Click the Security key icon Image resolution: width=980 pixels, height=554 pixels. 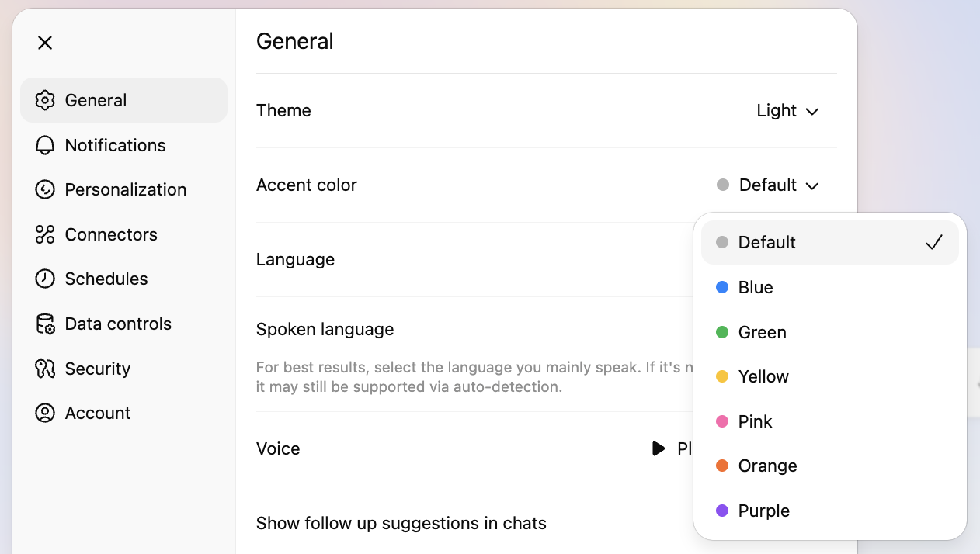coord(45,369)
